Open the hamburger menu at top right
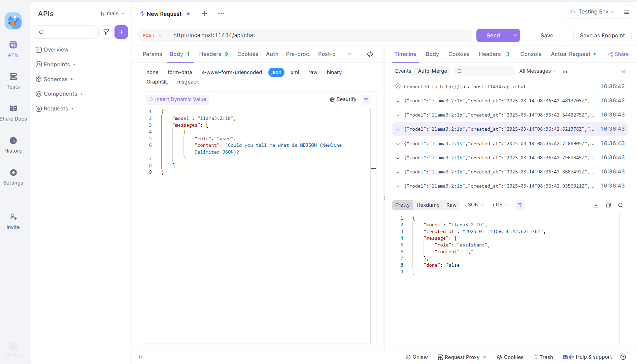The image size is (637, 364). point(627,12)
